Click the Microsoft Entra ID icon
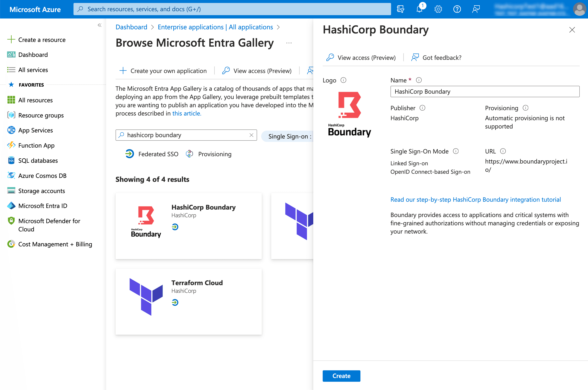This screenshot has height=390, width=588. point(11,206)
